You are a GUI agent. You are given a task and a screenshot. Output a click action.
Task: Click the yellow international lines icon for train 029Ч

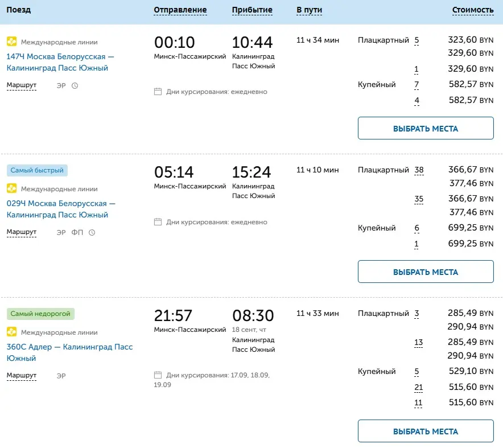(x=11, y=188)
